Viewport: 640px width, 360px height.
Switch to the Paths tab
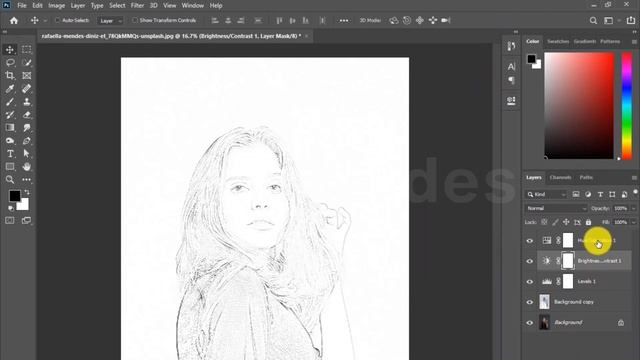click(586, 178)
